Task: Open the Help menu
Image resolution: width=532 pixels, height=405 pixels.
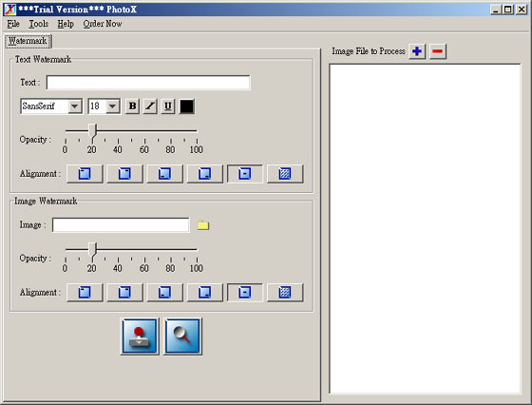Action: (66, 24)
